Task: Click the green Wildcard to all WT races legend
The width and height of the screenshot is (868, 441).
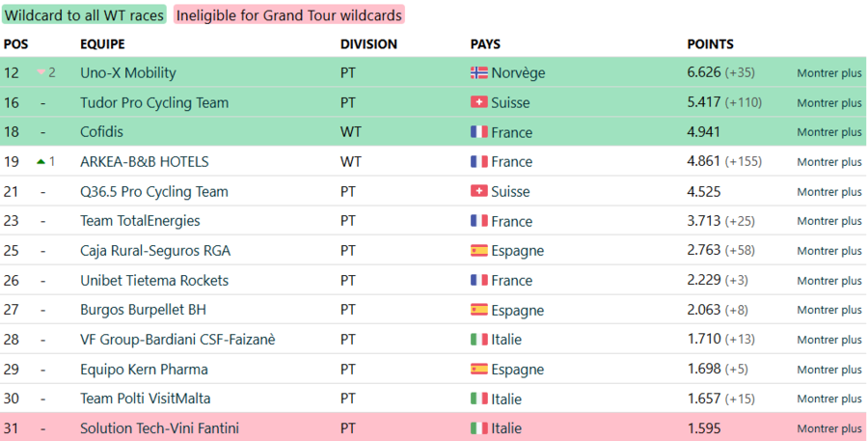Action: pyautogui.click(x=84, y=15)
